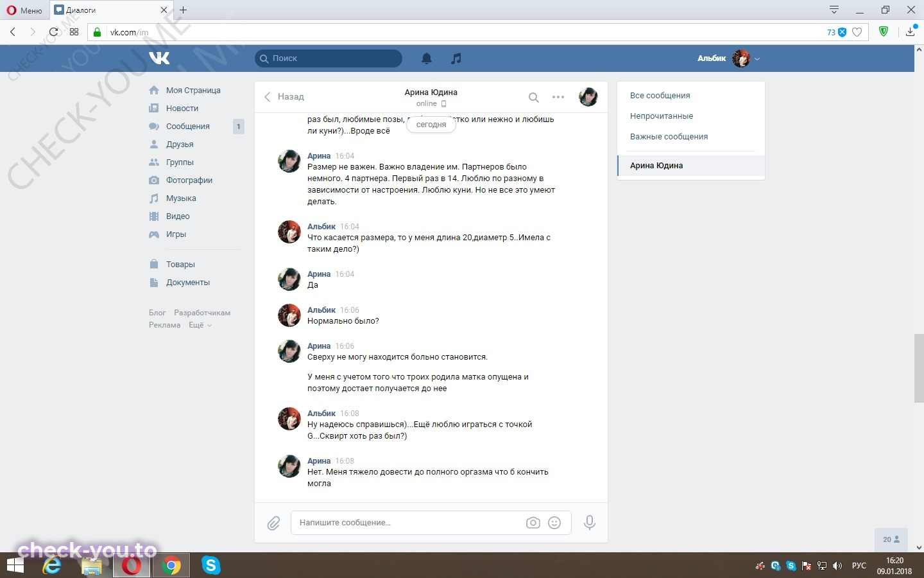Open the emoji smiley picker
The width and height of the screenshot is (924, 578).
click(x=554, y=523)
